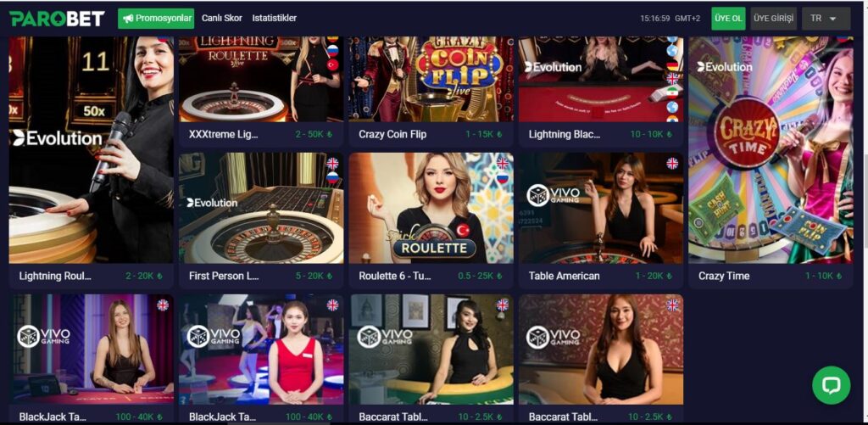Open the Promosyonlar button
This screenshot has width=868, height=425.
(x=156, y=19)
